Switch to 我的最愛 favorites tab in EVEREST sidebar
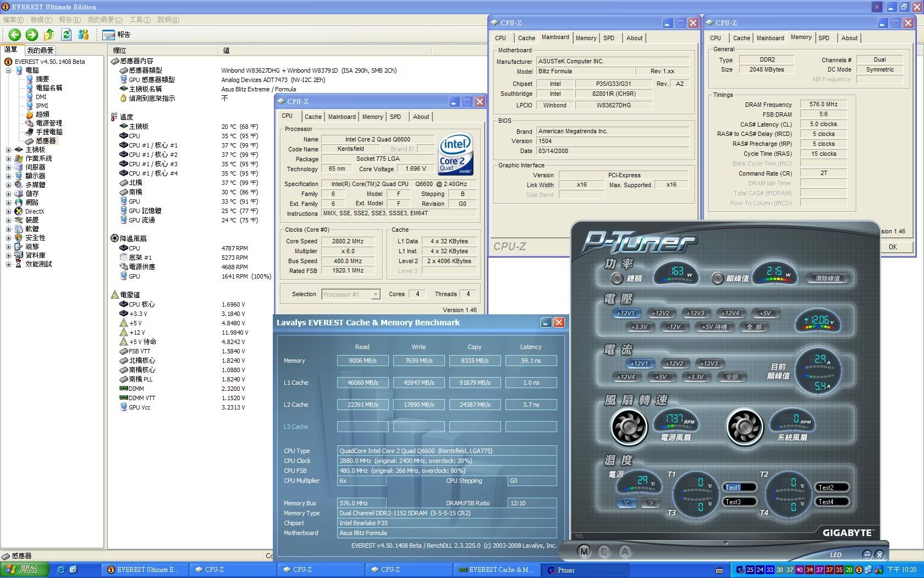The width and height of the screenshot is (924, 578). click(x=40, y=50)
